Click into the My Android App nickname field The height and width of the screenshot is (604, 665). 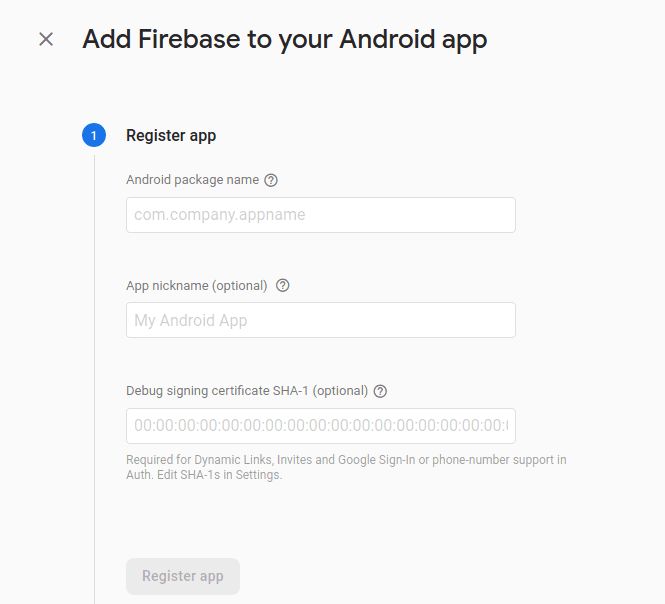[320, 321]
